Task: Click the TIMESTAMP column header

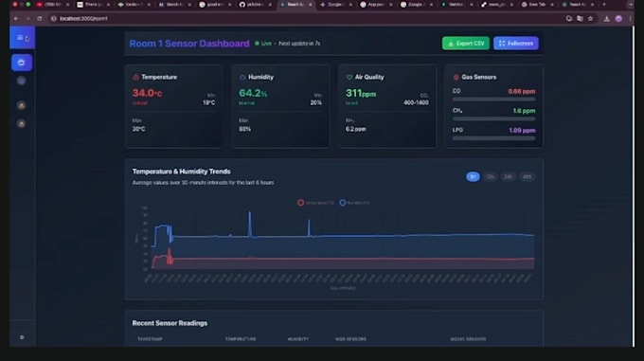Action: pos(150,339)
